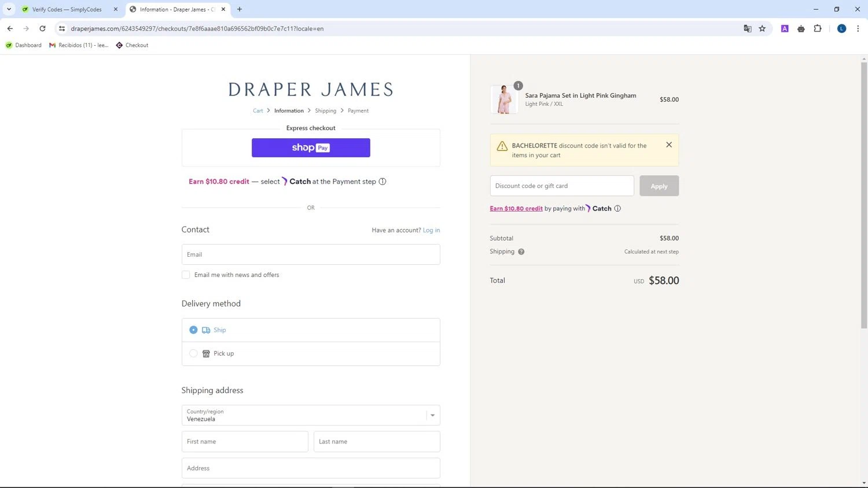Open the Dashboard bookmark
Image resolution: width=868 pixels, height=488 pixels.
click(24, 45)
